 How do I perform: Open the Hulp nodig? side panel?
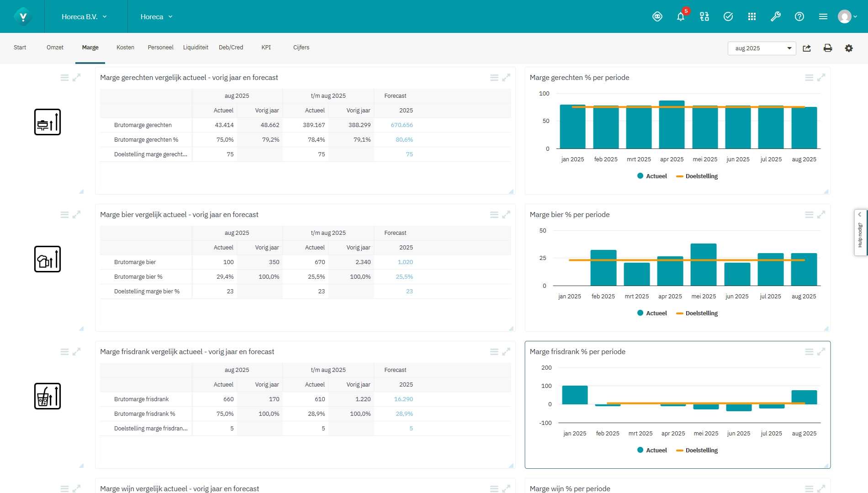pyautogui.click(x=860, y=233)
